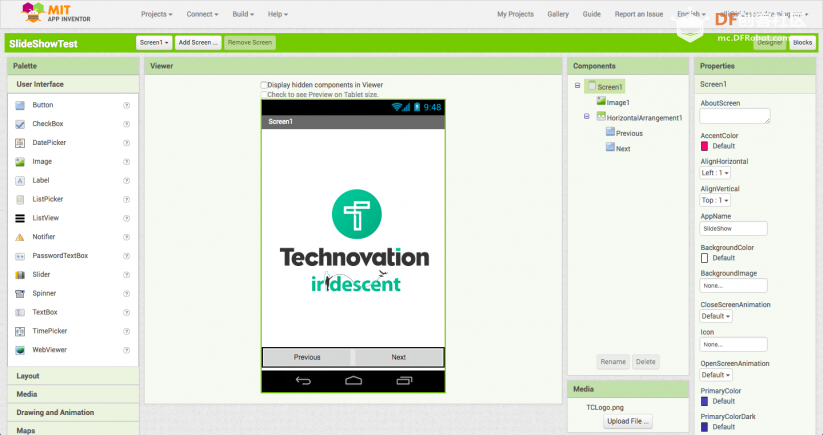Open the Screen1 screen selector dropdown

154,43
